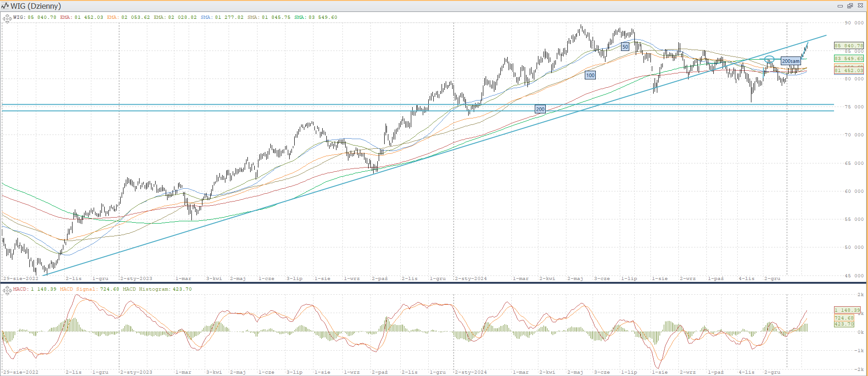Click the 85 840.78 current price tag
This screenshot has height=376, width=868.
pos(849,46)
